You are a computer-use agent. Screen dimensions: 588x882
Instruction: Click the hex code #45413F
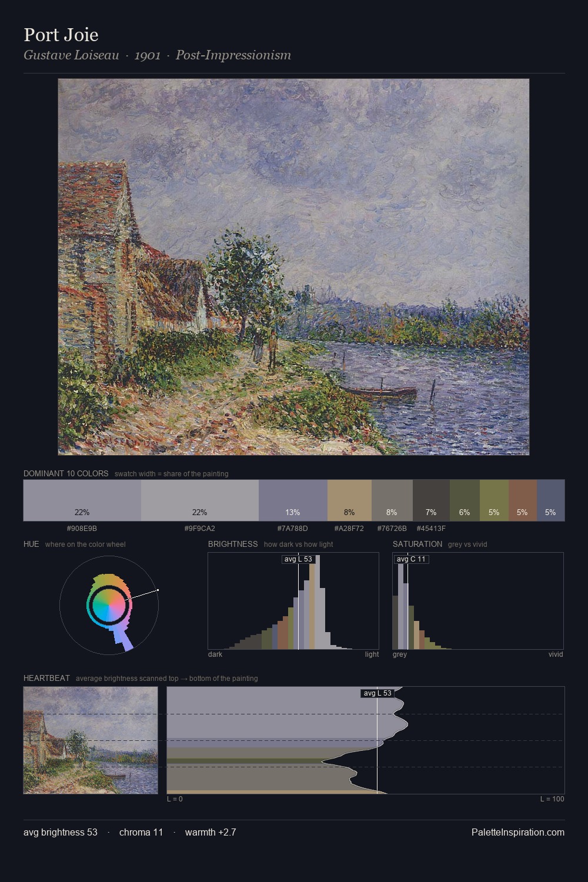point(431,529)
